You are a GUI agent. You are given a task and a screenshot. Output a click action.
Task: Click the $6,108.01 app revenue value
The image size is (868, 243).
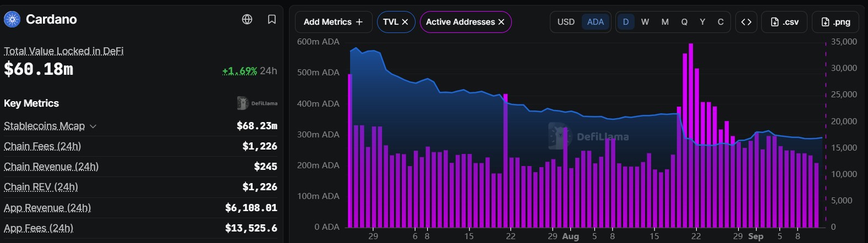(251, 208)
